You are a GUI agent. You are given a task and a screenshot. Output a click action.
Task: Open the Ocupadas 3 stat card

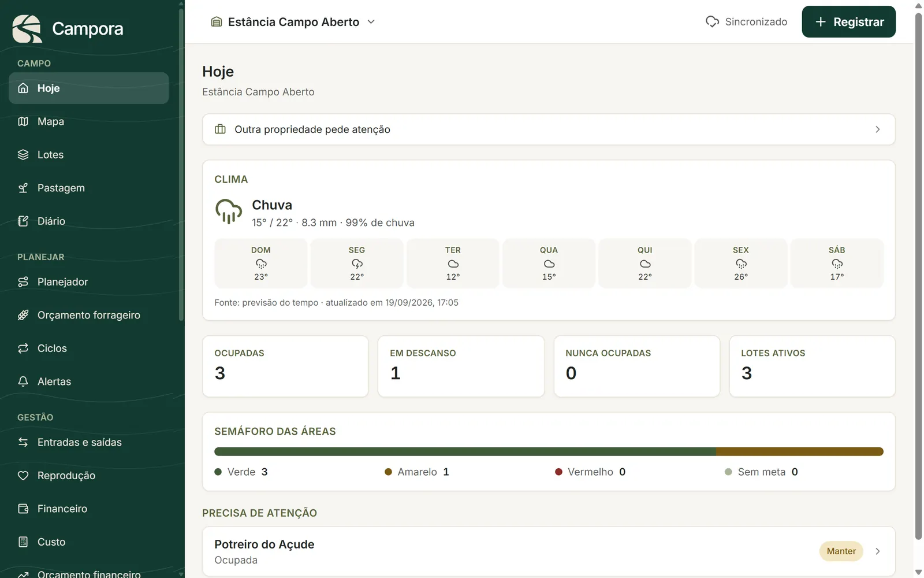285,366
